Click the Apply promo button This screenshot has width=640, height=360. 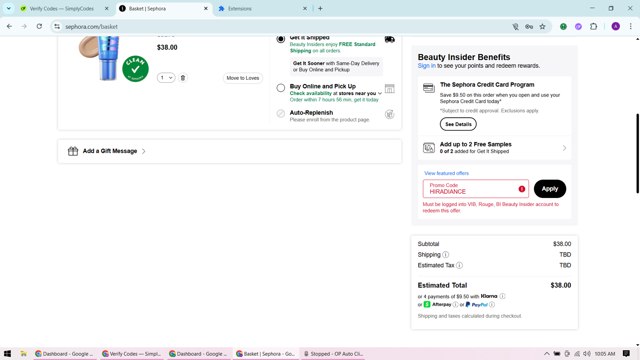click(549, 189)
